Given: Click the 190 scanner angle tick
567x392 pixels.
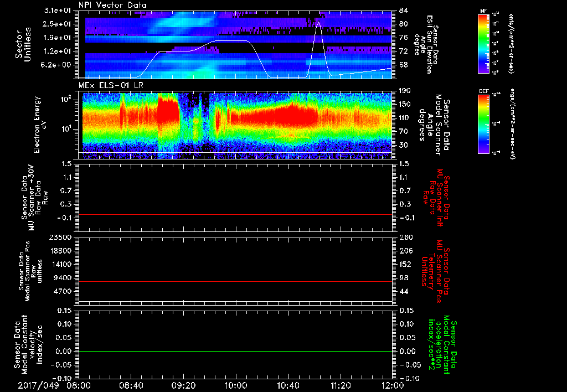Looking at the screenshot, I should click(405, 91).
